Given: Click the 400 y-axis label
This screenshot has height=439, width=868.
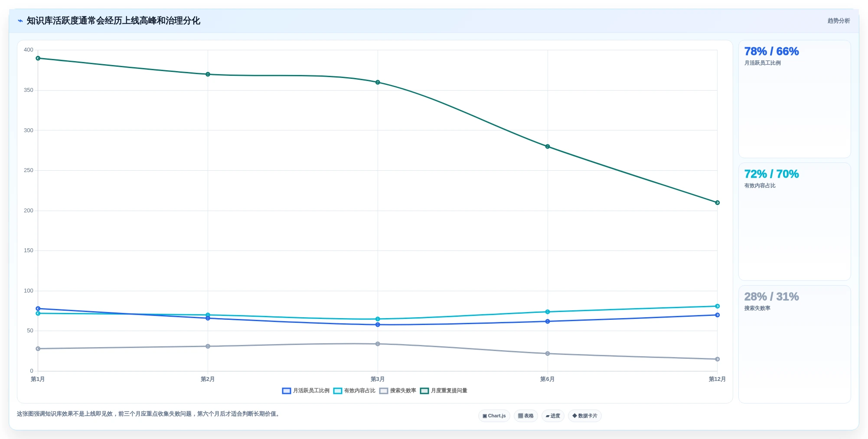Looking at the screenshot, I should pos(29,50).
